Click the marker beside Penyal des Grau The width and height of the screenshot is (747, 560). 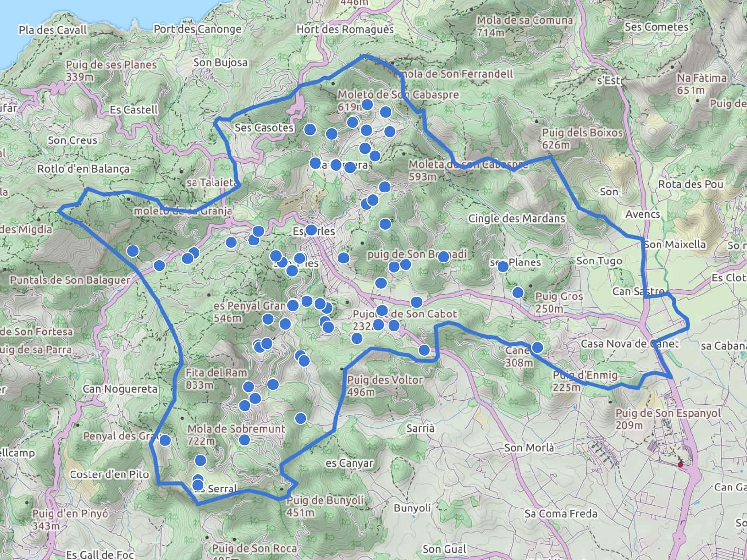165,440
